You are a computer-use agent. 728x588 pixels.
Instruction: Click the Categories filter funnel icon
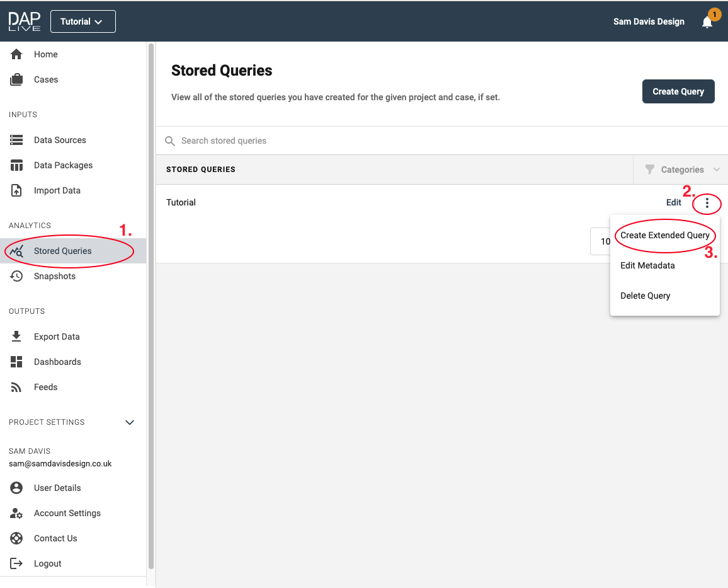click(649, 170)
